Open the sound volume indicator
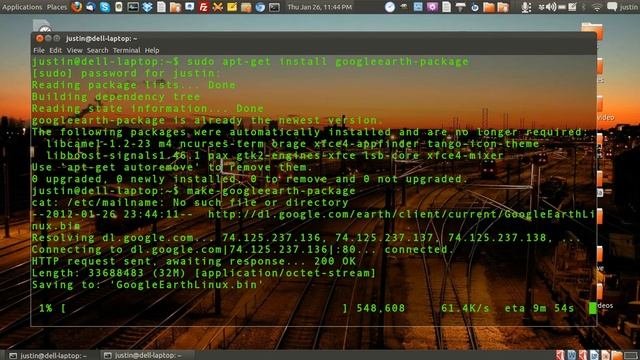The image size is (640, 360). tap(551, 7)
